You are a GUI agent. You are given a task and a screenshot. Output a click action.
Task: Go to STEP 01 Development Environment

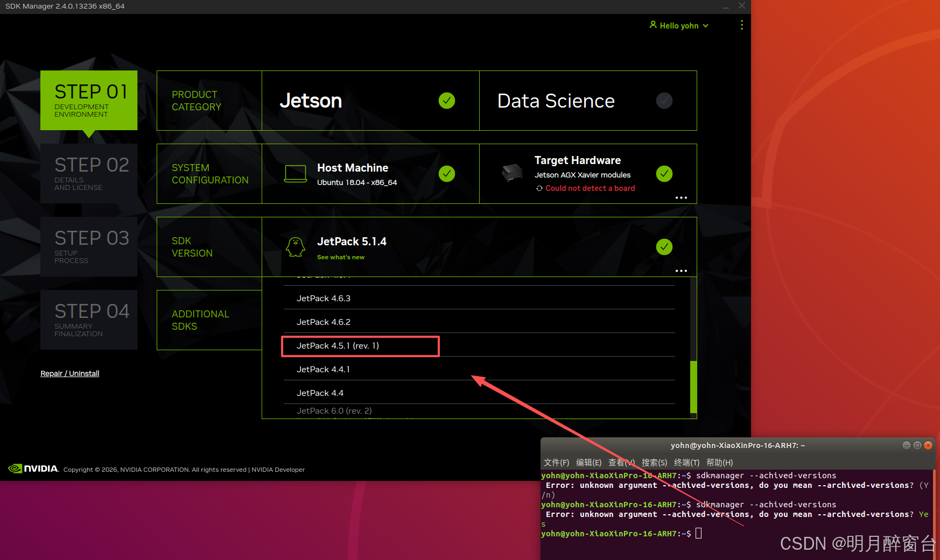tap(89, 100)
